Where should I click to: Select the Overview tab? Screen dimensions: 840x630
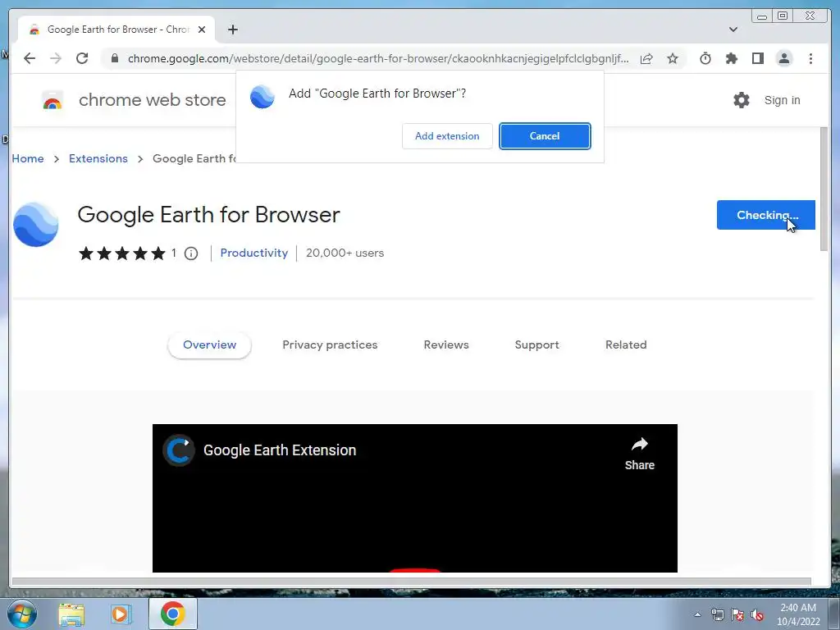tap(209, 345)
